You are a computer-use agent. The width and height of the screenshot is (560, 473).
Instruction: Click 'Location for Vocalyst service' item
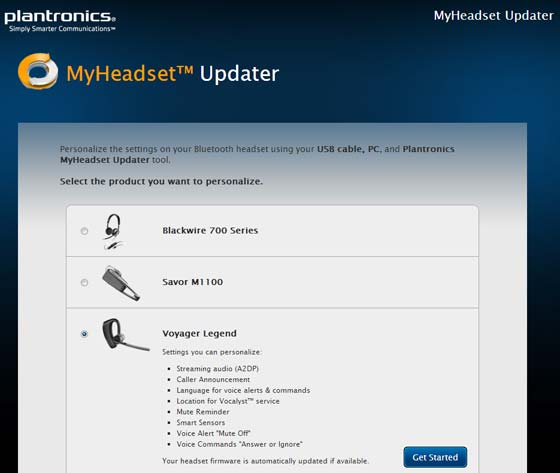[x=228, y=401]
